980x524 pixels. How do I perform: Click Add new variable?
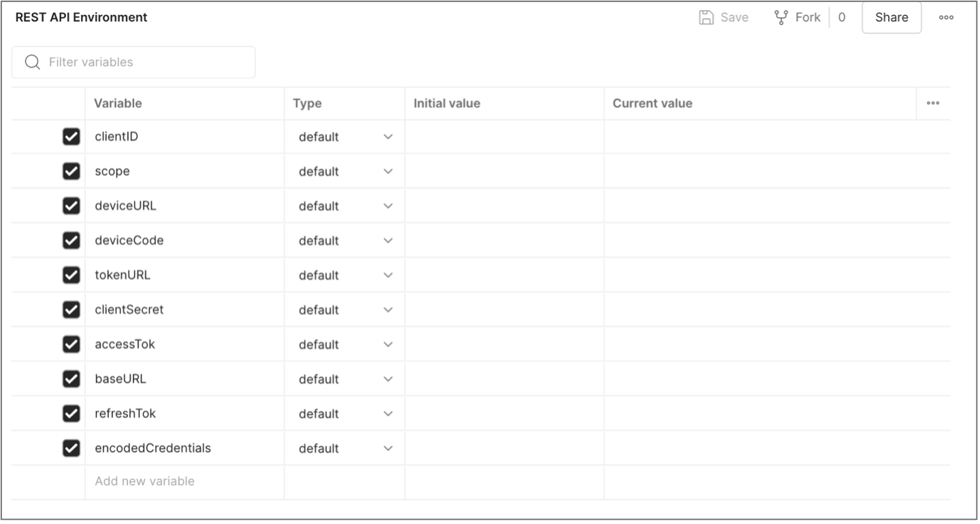[x=144, y=481]
